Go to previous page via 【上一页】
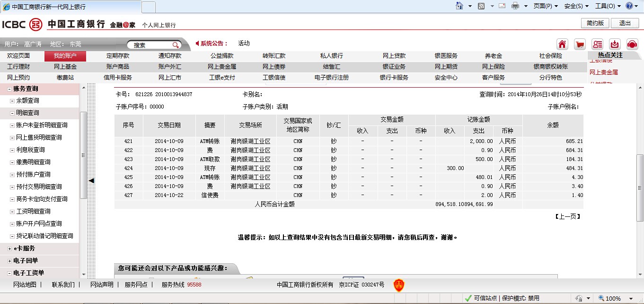This screenshot has height=304, width=644. (x=567, y=216)
